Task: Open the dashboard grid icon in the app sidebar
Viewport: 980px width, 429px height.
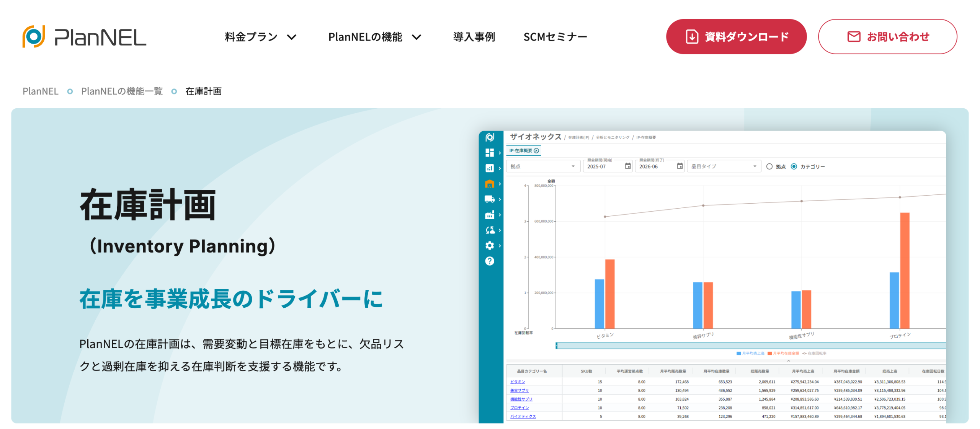Action: pyautogui.click(x=490, y=153)
